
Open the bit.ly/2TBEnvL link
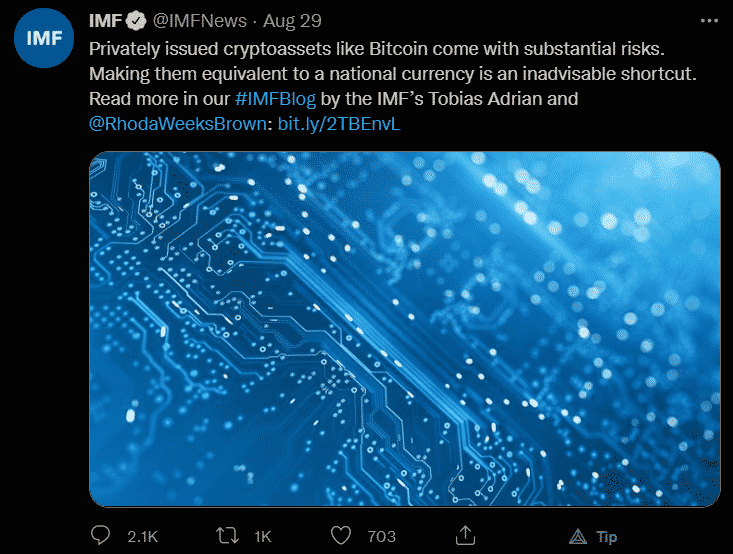point(339,124)
